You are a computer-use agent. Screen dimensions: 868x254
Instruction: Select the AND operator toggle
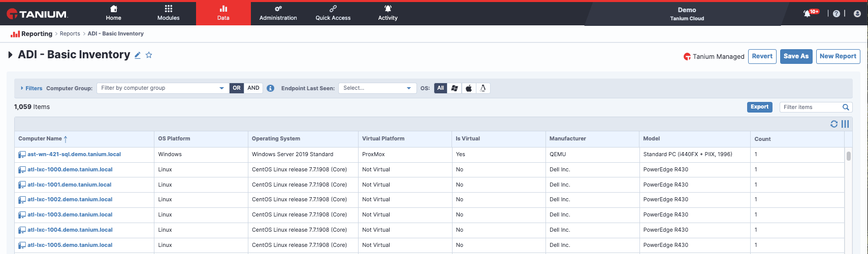point(253,88)
